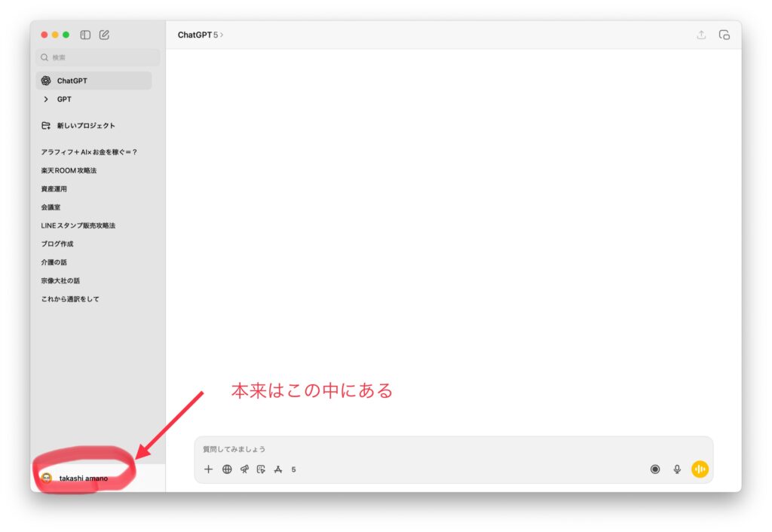Start a new chat with compose icon
Image resolution: width=772 pixels, height=532 pixels.
click(104, 35)
